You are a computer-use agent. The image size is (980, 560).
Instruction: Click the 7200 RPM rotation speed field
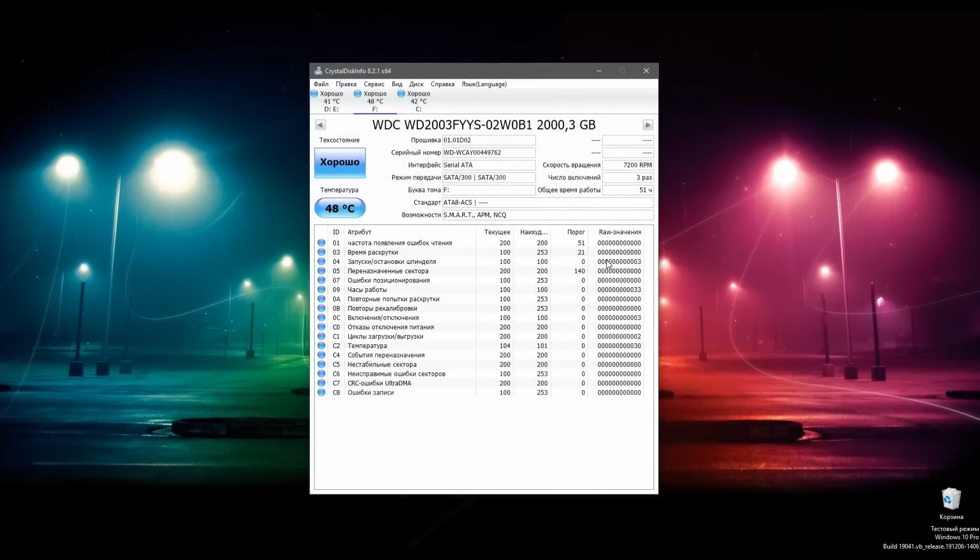[x=628, y=165]
